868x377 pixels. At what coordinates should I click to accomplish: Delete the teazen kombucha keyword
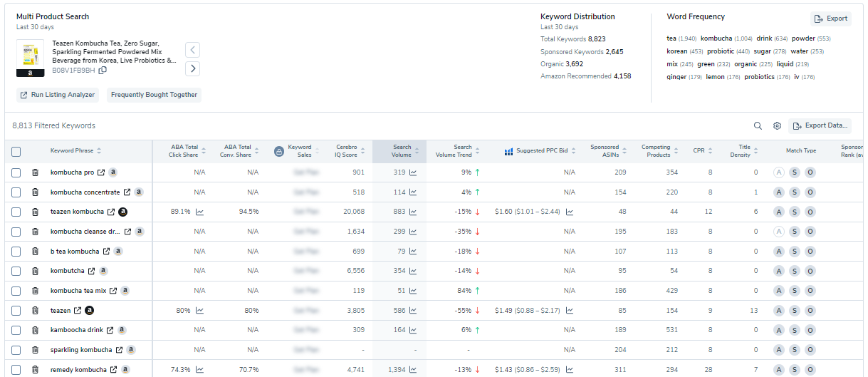click(x=35, y=212)
